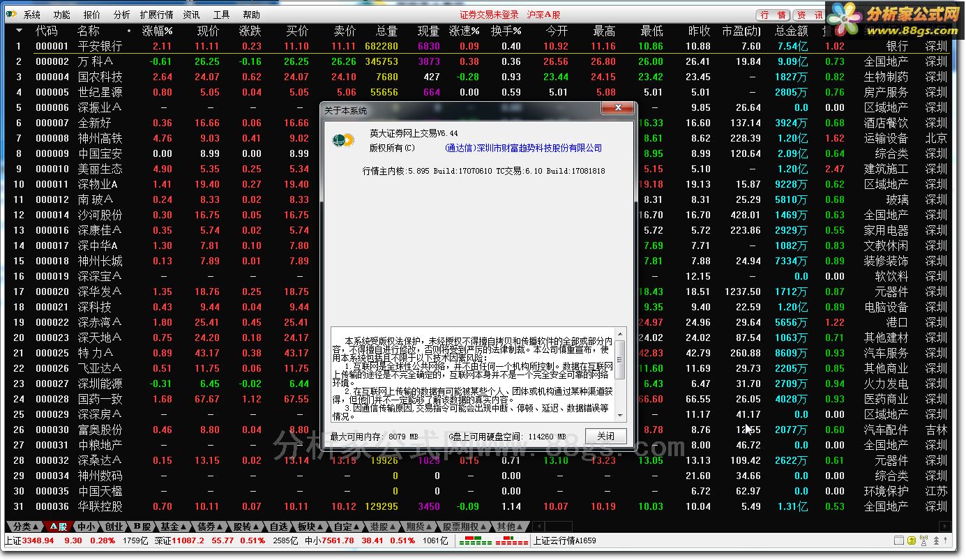Sort by the 换手% column header
The image size is (966, 560).
(506, 31)
